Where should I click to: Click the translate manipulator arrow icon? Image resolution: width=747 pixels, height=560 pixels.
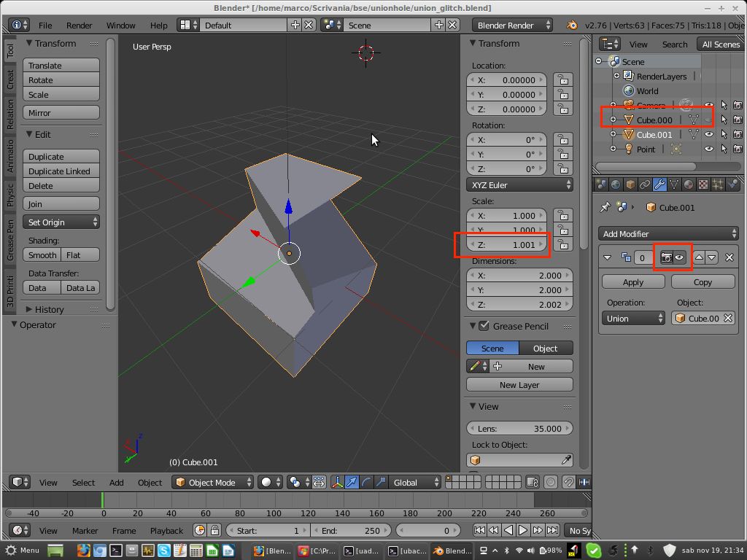pyautogui.click(x=352, y=483)
